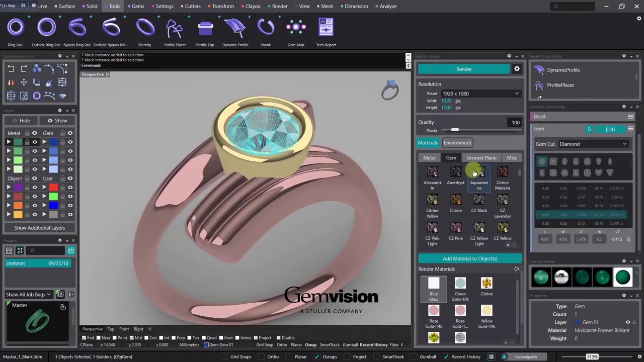
Task: Toggle the Near osnap checkbox
Action: point(99,338)
